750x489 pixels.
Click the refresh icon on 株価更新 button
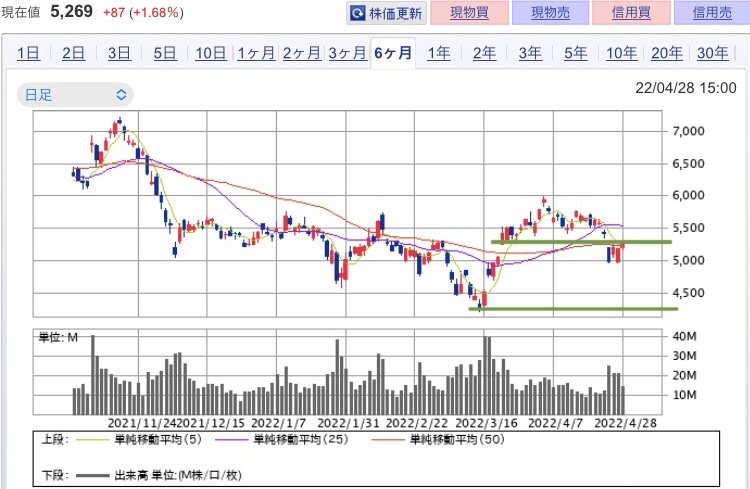357,13
